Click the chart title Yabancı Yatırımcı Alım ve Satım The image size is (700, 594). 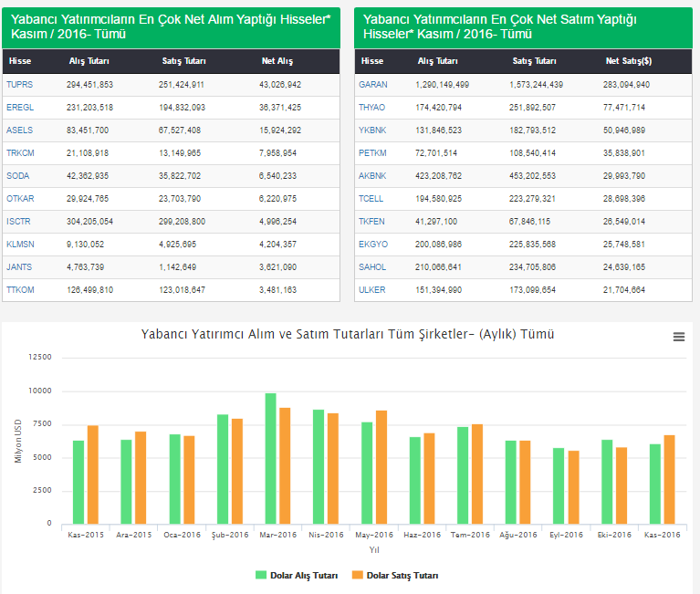(348, 334)
